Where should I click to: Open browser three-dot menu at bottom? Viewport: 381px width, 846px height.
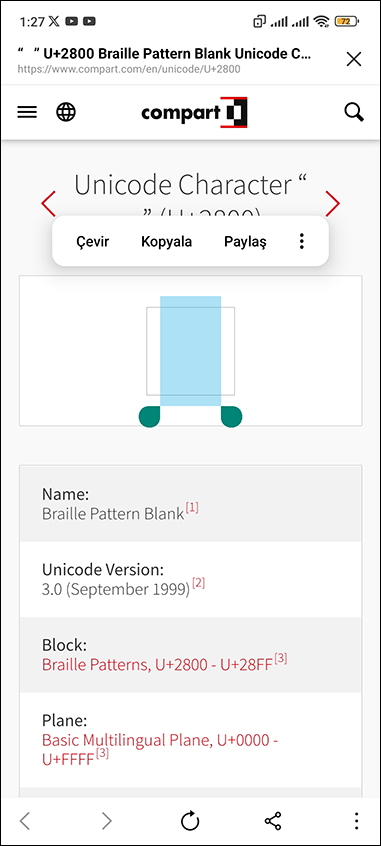356,821
